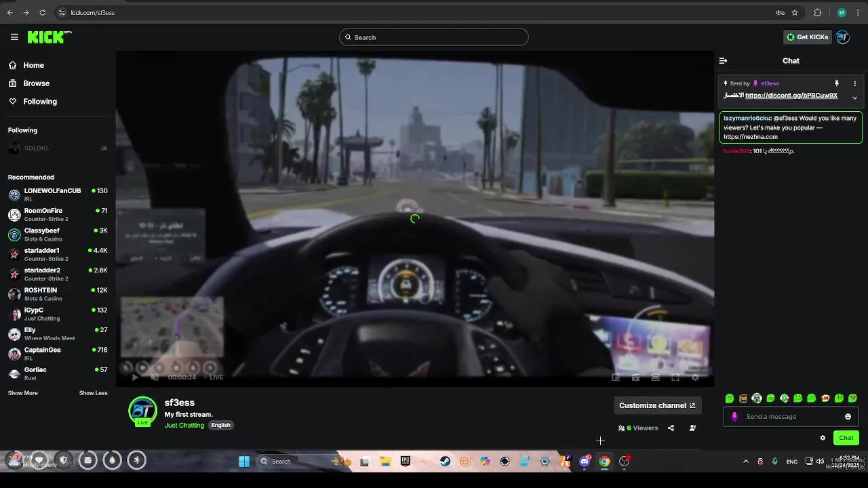
Task: Open Steam from the taskbar
Action: pos(445,462)
